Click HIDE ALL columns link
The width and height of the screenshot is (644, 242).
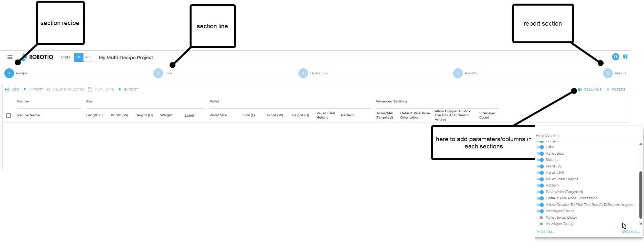click(x=545, y=232)
